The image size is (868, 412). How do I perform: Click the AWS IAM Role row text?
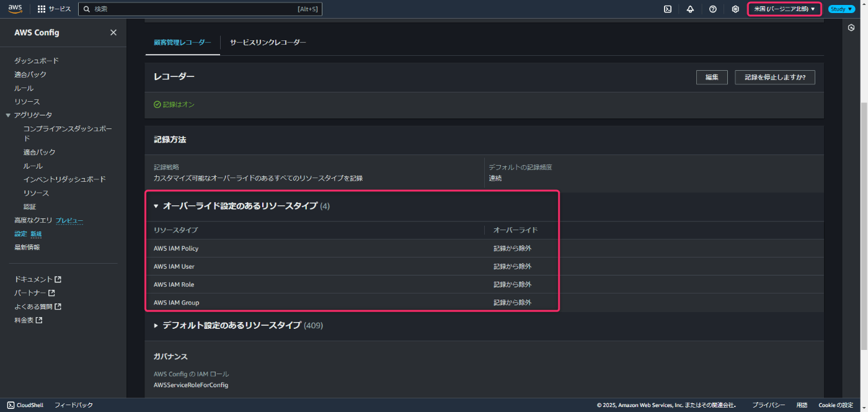coord(174,284)
